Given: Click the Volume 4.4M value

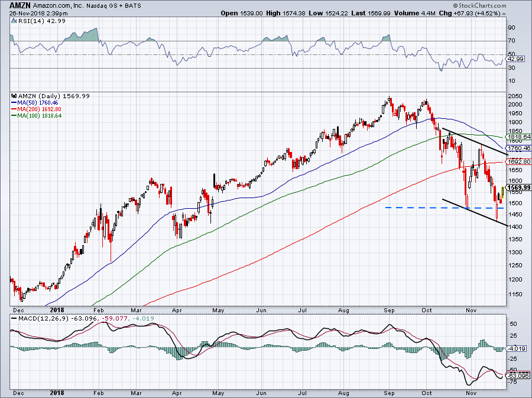Looking at the screenshot, I should coord(414,13).
